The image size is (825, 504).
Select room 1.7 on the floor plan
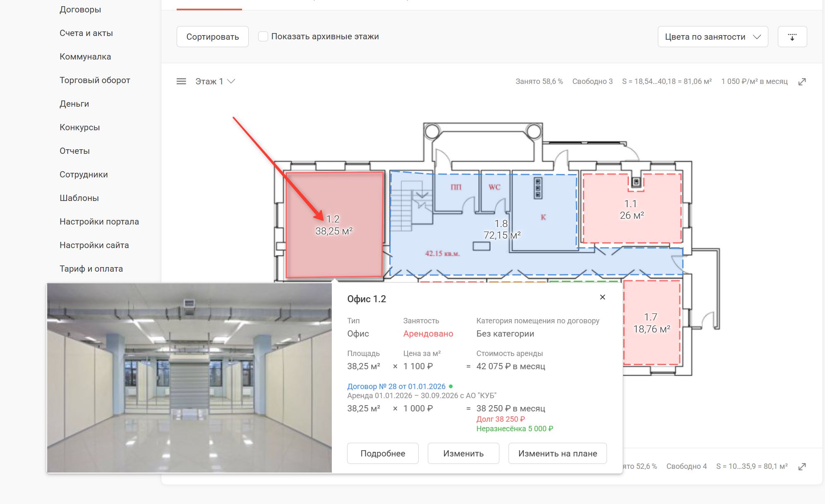pos(652,323)
